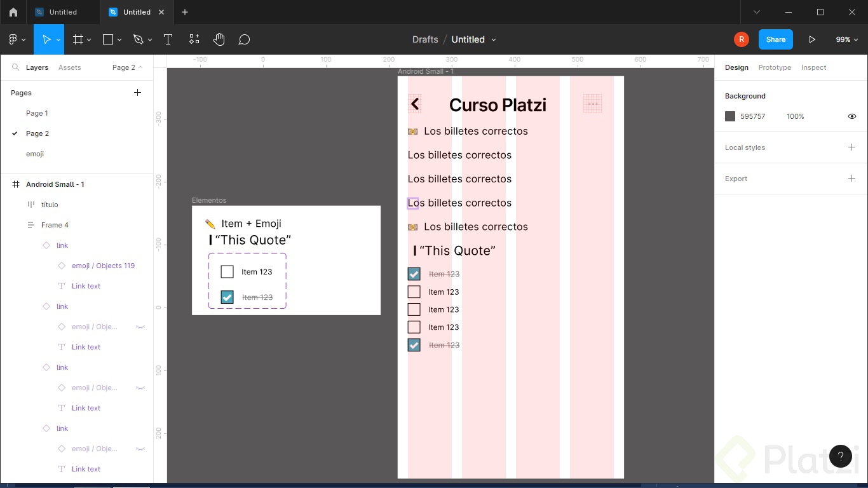The width and height of the screenshot is (868, 488).
Task: Open the Frame tool dropdown arrow
Action: (x=89, y=39)
